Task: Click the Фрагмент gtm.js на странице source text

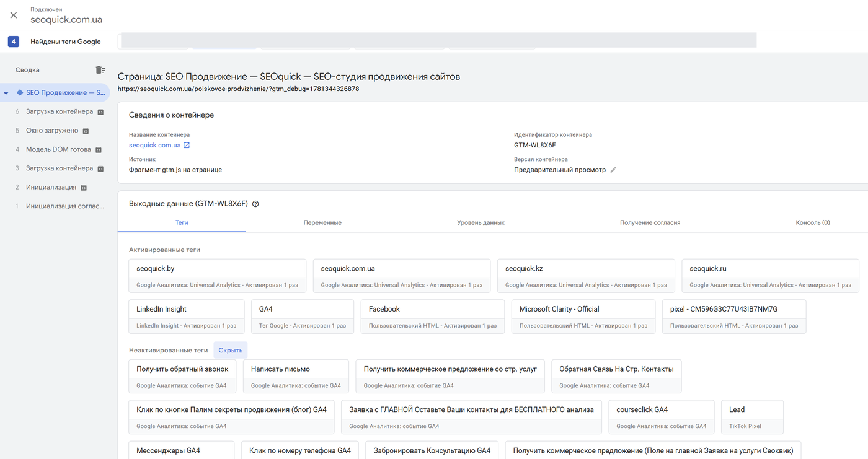Action: click(x=175, y=170)
